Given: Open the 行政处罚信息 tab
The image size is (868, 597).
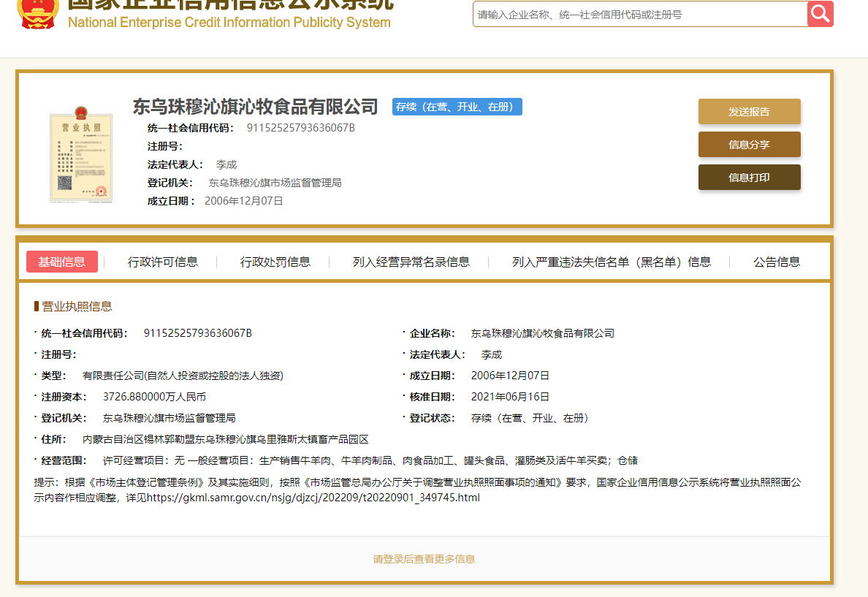Looking at the screenshot, I should pos(275,262).
